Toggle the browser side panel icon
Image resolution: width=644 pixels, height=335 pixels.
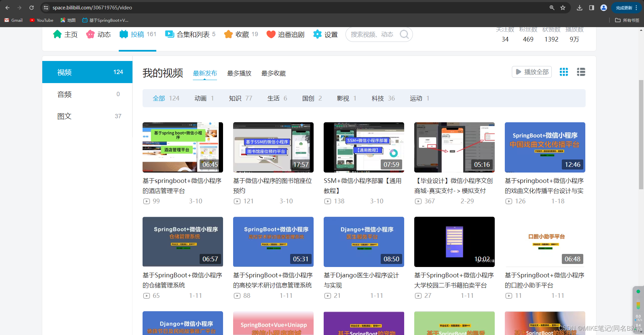coord(592,7)
